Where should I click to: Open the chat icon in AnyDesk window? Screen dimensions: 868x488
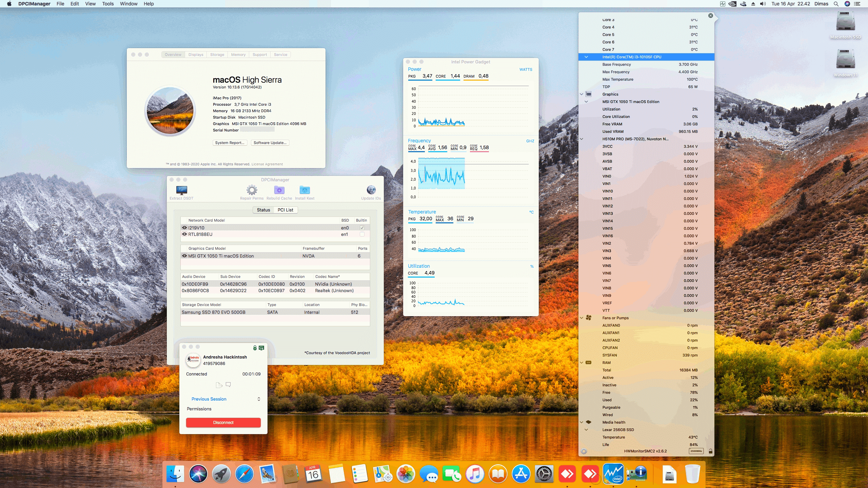(229, 384)
